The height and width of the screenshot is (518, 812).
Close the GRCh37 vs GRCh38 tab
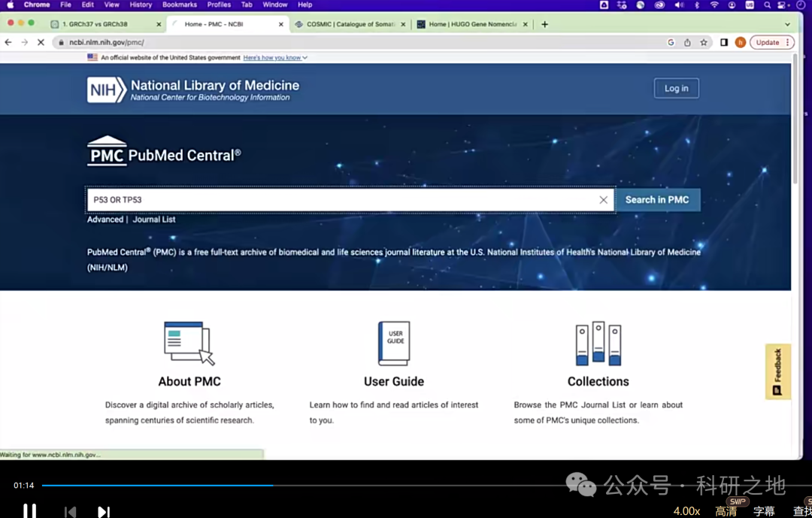pos(159,24)
